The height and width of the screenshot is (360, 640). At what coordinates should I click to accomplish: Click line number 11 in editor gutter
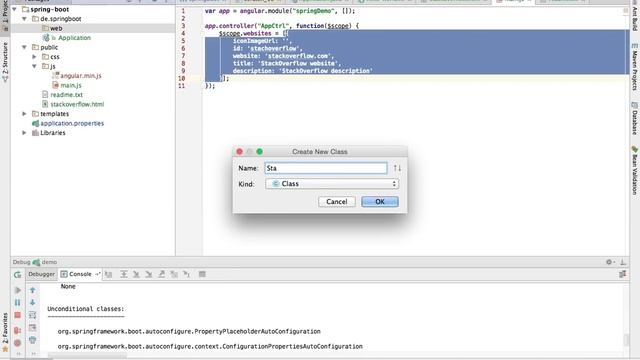click(181, 86)
